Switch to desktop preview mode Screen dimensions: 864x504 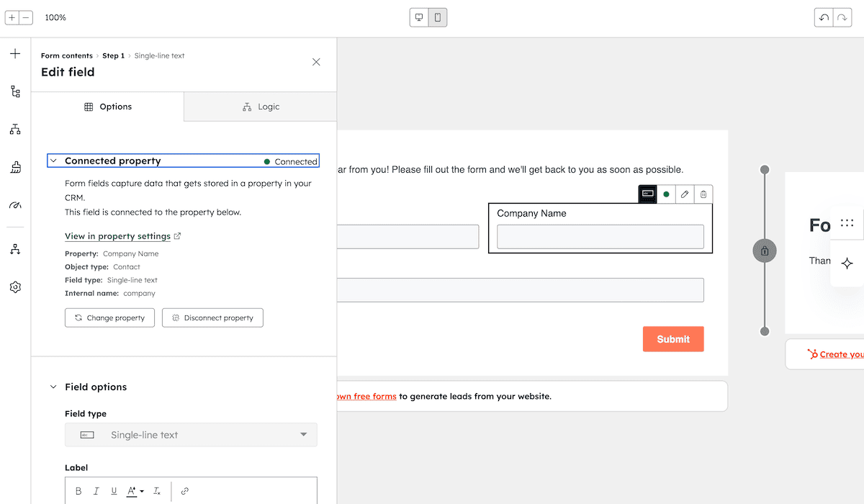(418, 17)
